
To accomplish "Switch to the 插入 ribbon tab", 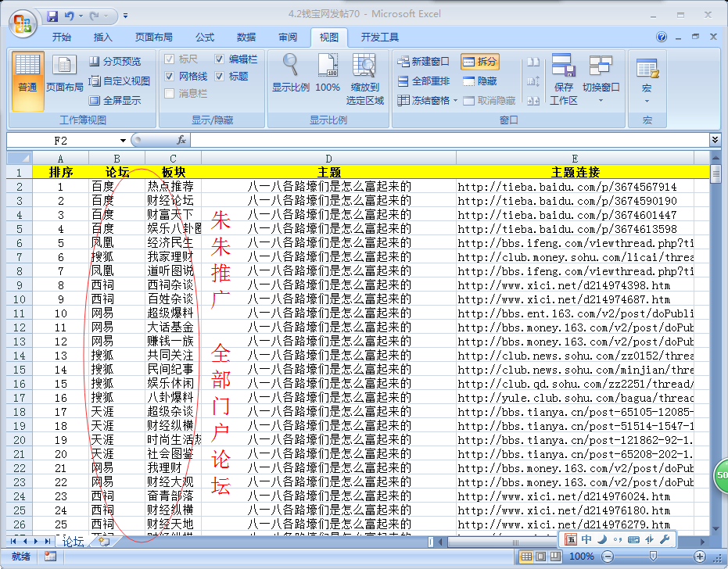I will pyautogui.click(x=102, y=38).
